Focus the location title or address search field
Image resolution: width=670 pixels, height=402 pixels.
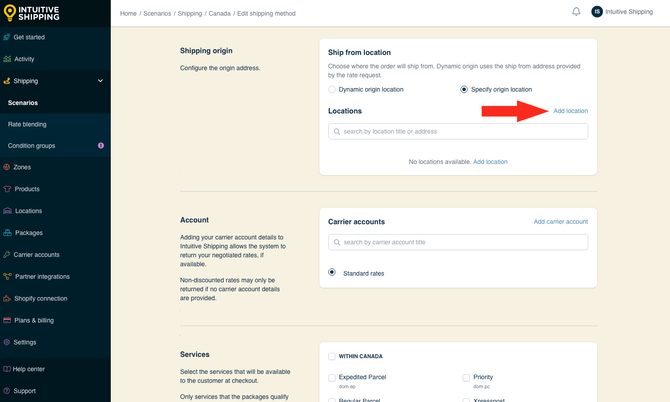point(458,132)
